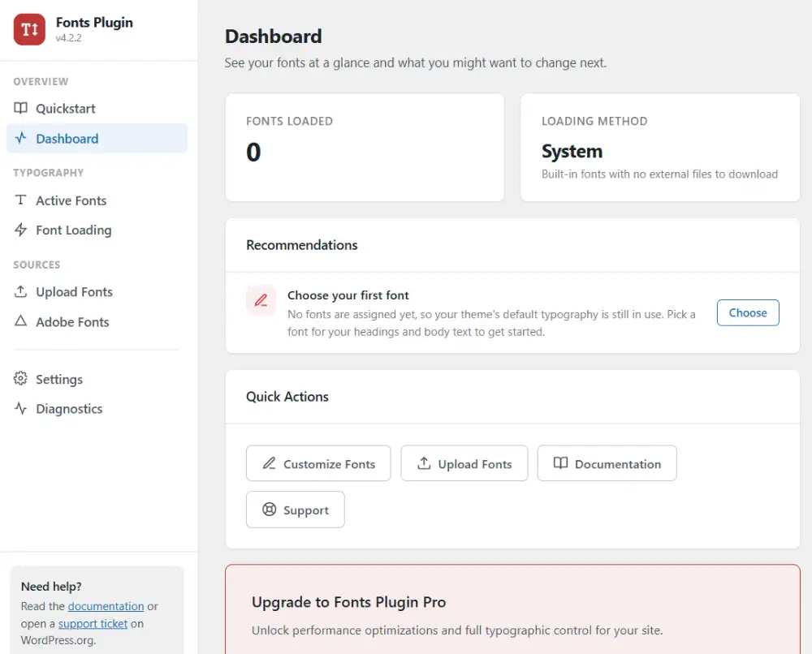
Task: Follow the documentation link in Need help box
Action: [x=106, y=606]
